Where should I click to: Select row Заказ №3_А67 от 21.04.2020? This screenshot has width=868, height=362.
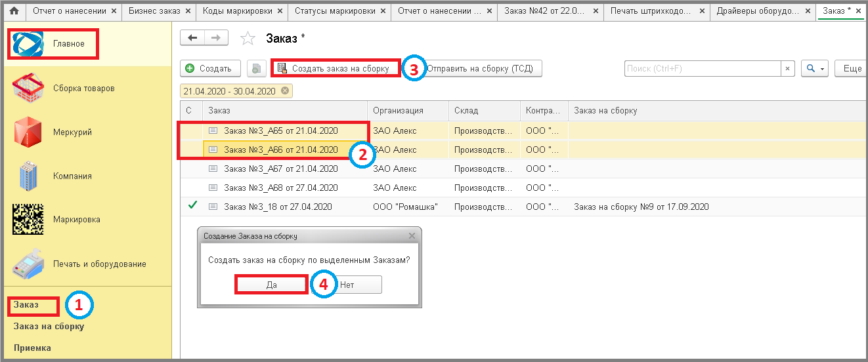(x=523, y=169)
